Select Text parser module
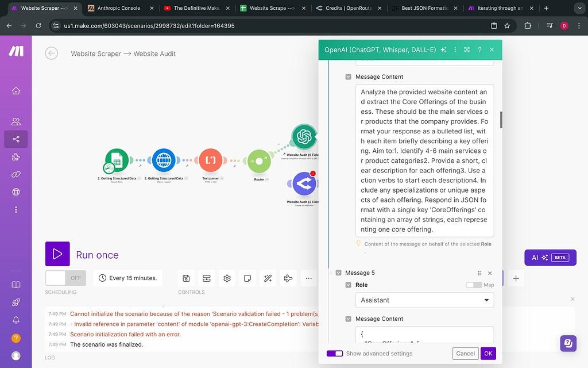This screenshot has width=588, height=368. pos(210,160)
